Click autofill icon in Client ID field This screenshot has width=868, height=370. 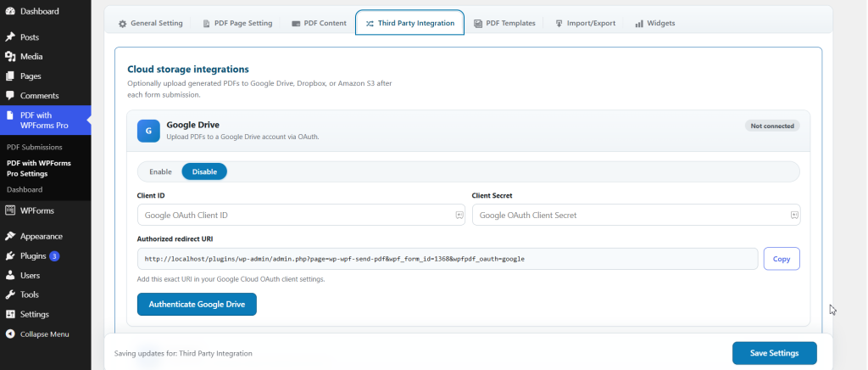pyautogui.click(x=459, y=215)
